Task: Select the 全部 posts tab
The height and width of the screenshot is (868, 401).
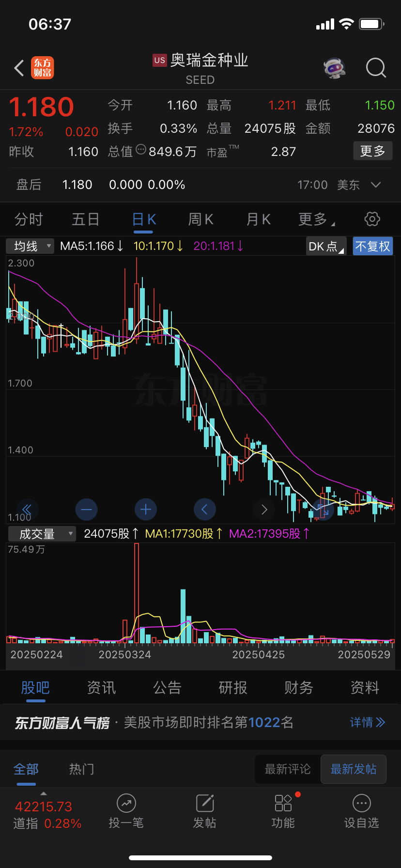Action: (x=26, y=769)
